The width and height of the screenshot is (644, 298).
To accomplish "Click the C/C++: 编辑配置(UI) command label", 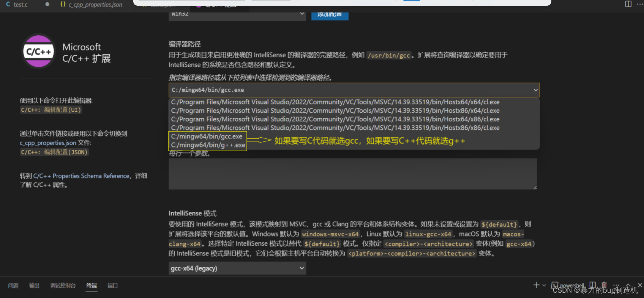I will click(x=51, y=110).
